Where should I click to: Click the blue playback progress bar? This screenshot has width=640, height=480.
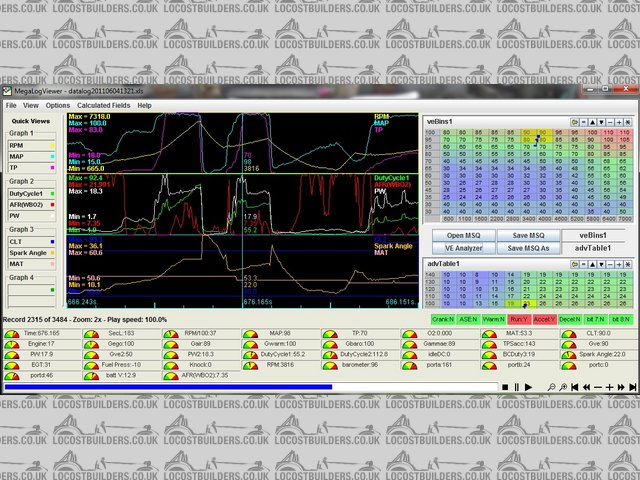[168, 386]
